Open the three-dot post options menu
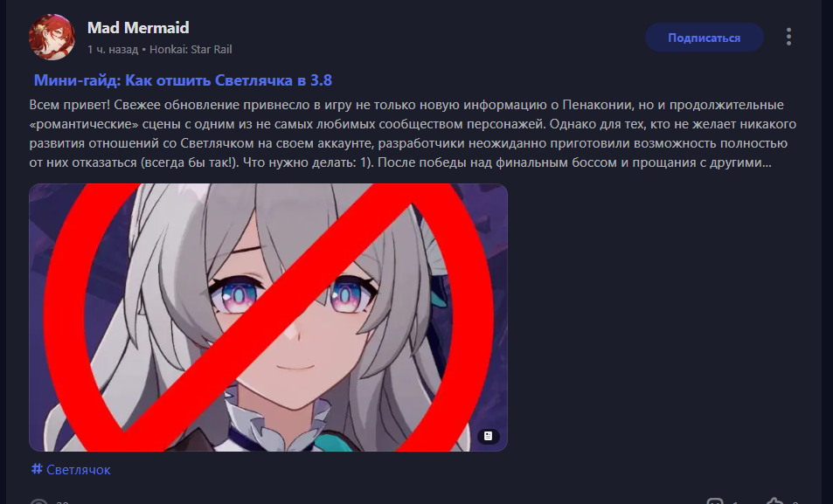833x504 pixels. [789, 37]
